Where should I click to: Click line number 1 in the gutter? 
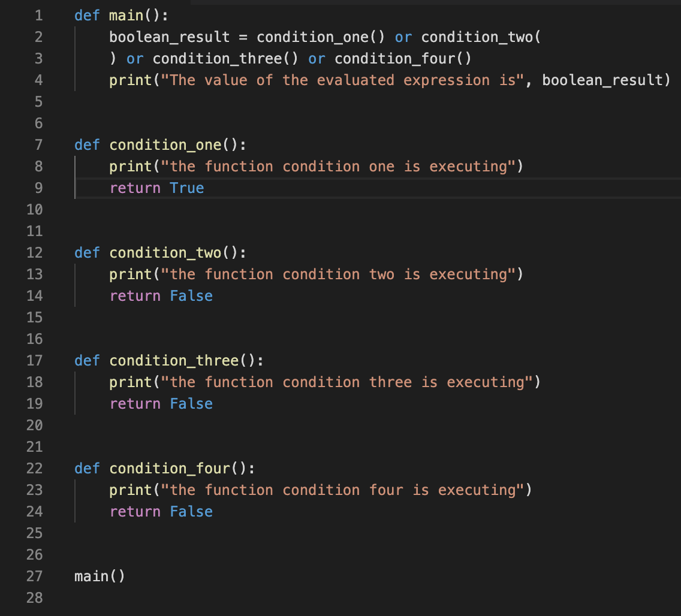pos(38,16)
